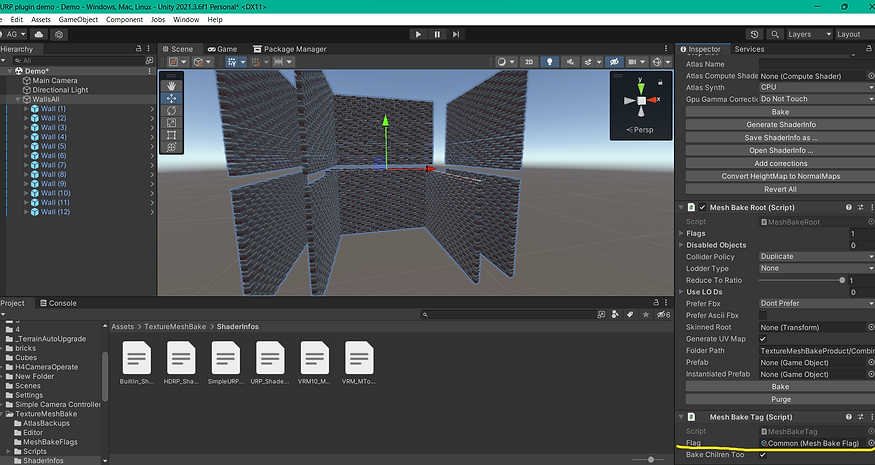The width and height of the screenshot is (875, 465).
Task: Click the Generate ShaderInfo button
Action: (x=780, y=124)
